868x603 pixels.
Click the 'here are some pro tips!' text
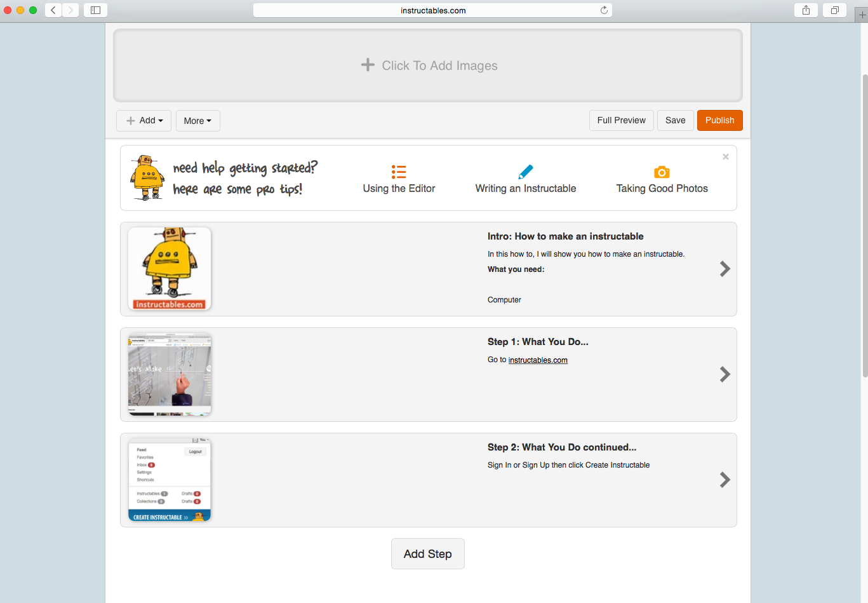237,189
